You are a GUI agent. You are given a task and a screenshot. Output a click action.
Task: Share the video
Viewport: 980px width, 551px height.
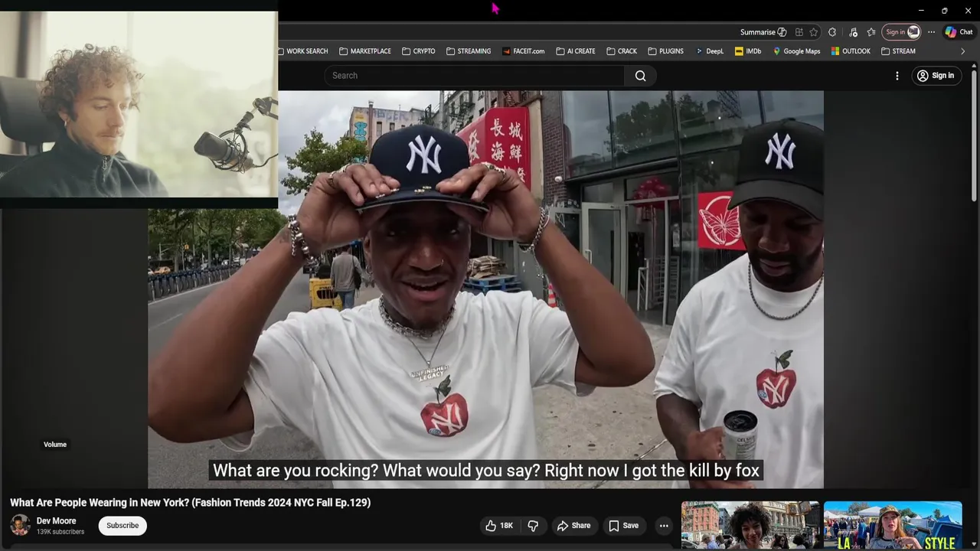pyautogui.click(x=573, y=526)
